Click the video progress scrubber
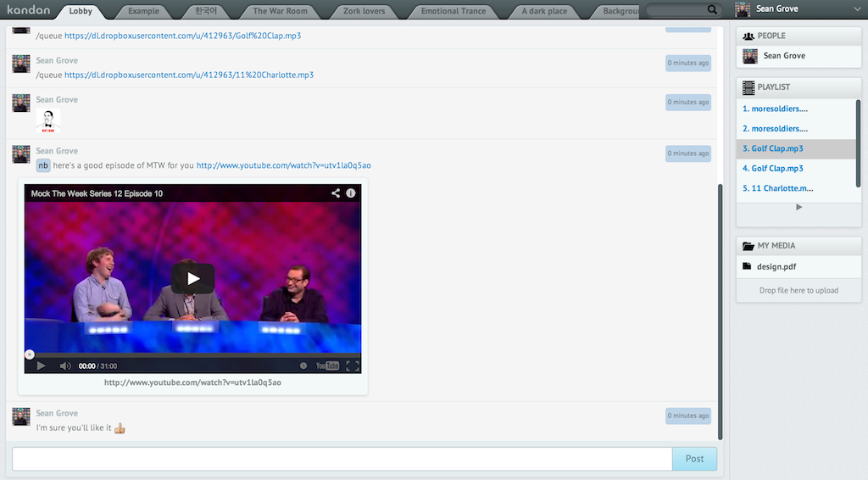This screenshot has height=480, width=868. [30, 354]
